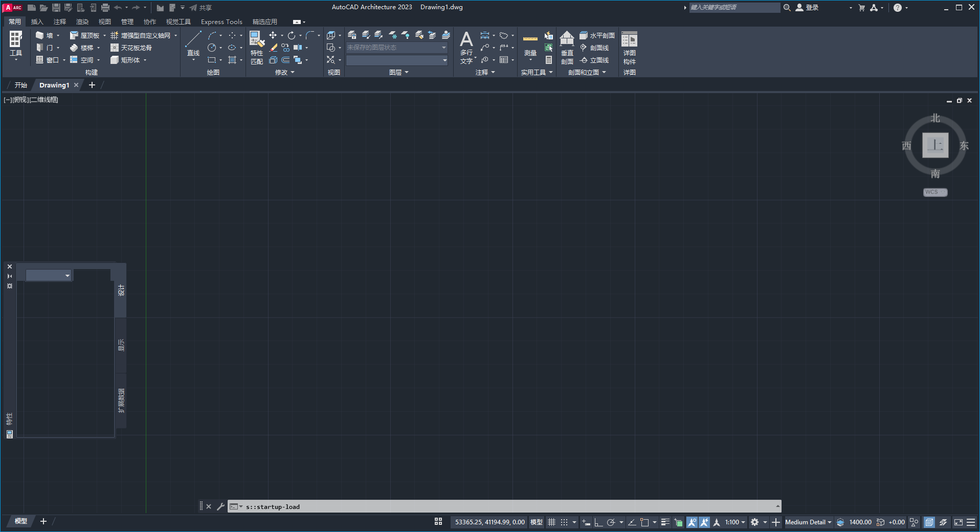The height and width of the screenshot is (532, 980).
Task: Open the Medium Detail display configuration dropdown
Action: pyautogui.click(x=808, y=522)
